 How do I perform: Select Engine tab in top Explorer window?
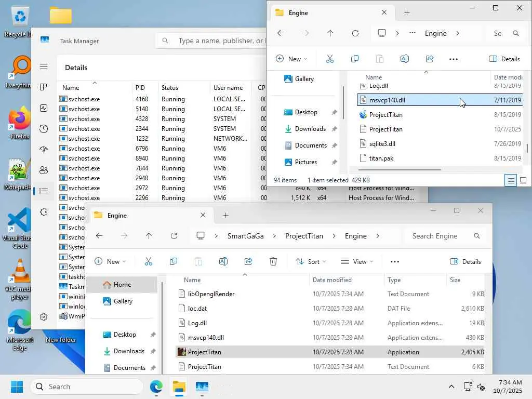coord(332,13)
